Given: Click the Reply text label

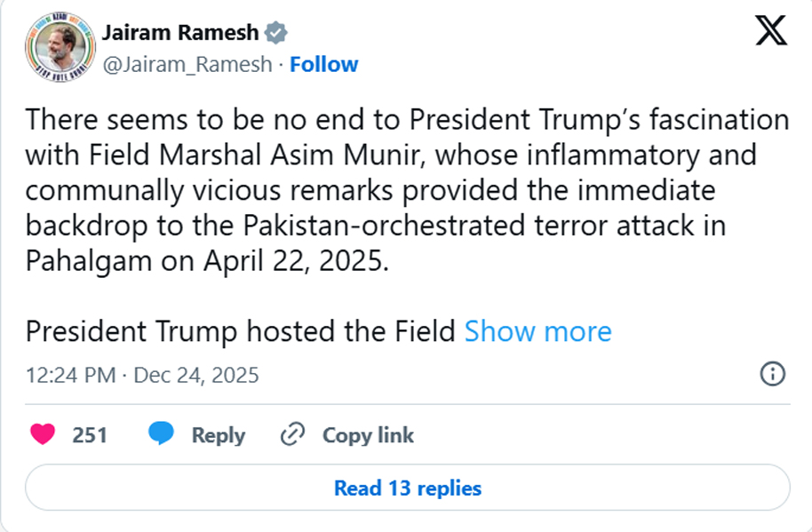Looking at the screenshot, I should tap(219, 435).
